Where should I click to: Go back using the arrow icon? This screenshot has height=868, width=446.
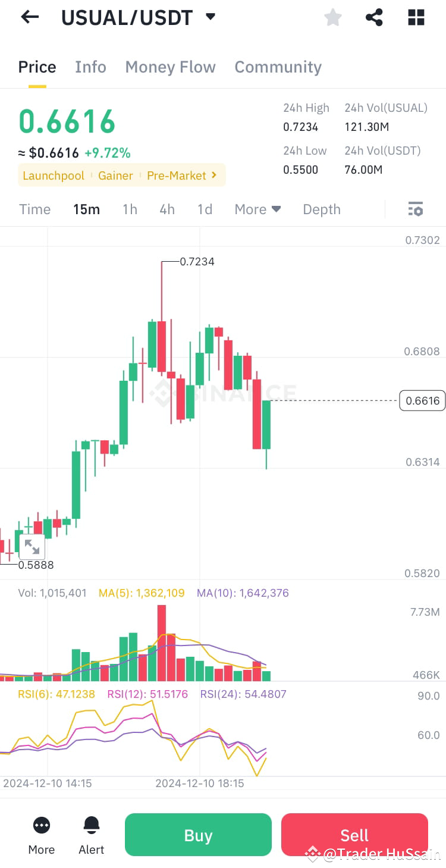(x=28, y=17)
